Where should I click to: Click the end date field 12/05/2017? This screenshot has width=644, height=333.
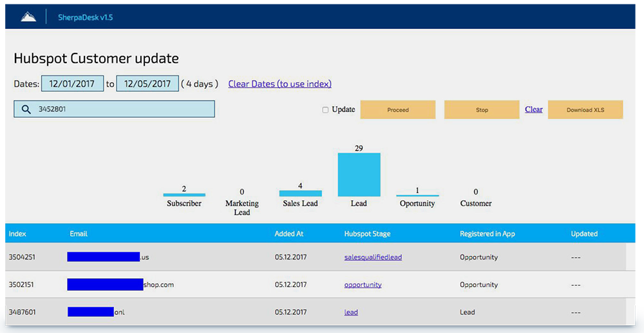147,84
